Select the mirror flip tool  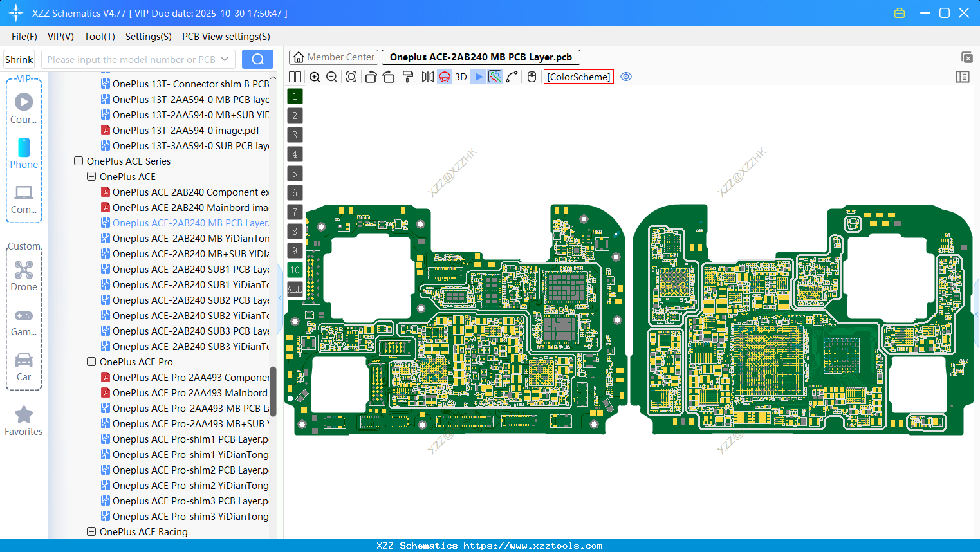[427, 77]
